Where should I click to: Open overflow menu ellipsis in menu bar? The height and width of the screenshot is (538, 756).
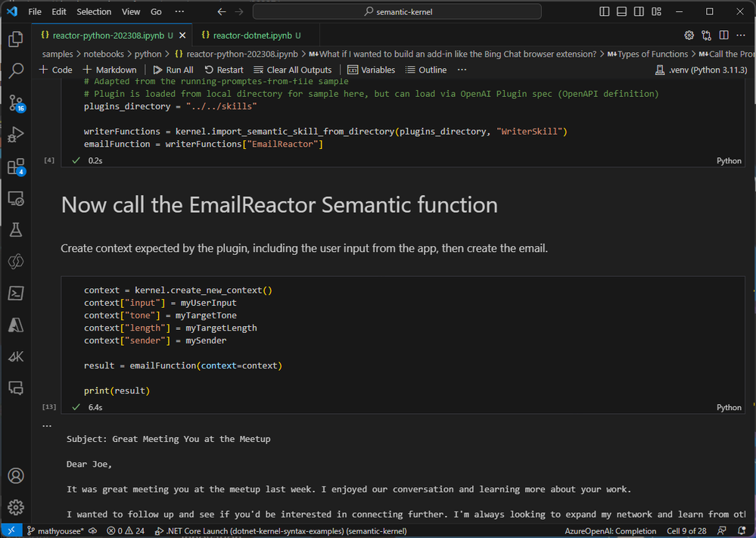tap(179, 11)
